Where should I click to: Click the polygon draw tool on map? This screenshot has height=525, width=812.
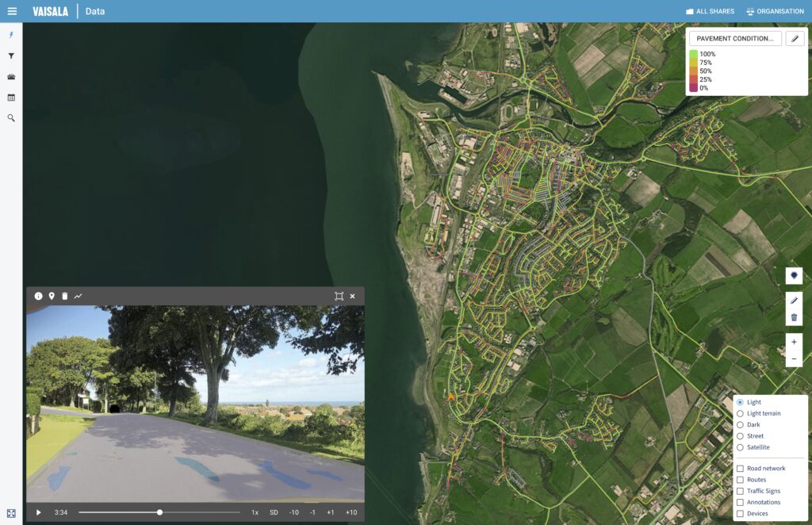pyautogui.click(x=794, y=275)
